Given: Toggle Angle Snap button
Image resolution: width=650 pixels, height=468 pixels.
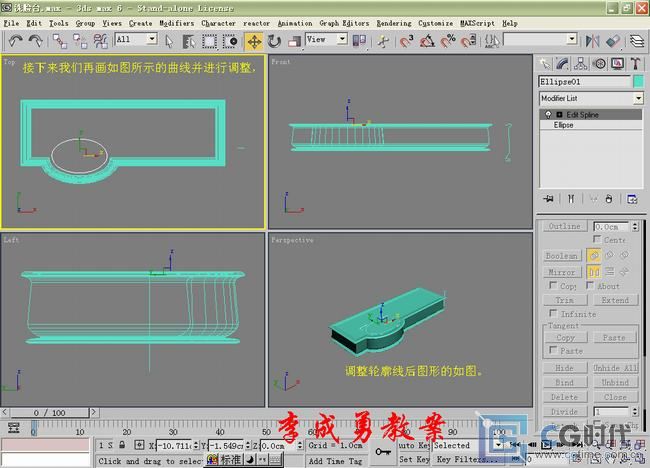Looking at the screenshot, I should tap(427, 41).
